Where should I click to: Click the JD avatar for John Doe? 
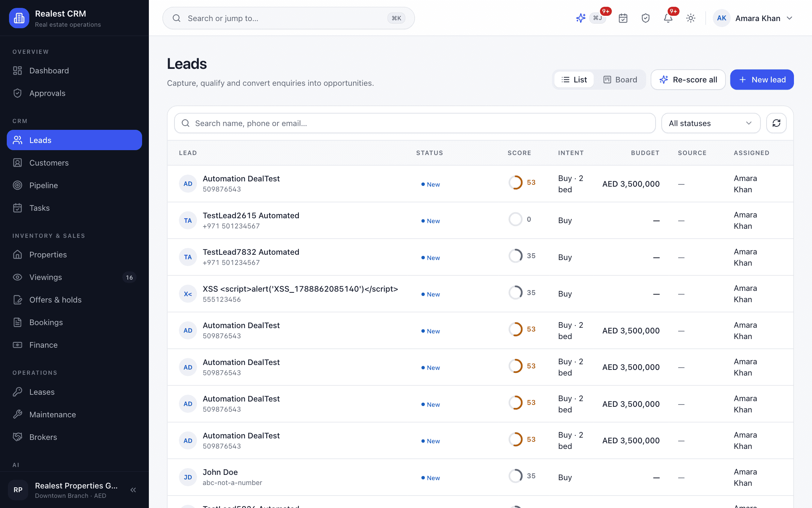point(188,477)
